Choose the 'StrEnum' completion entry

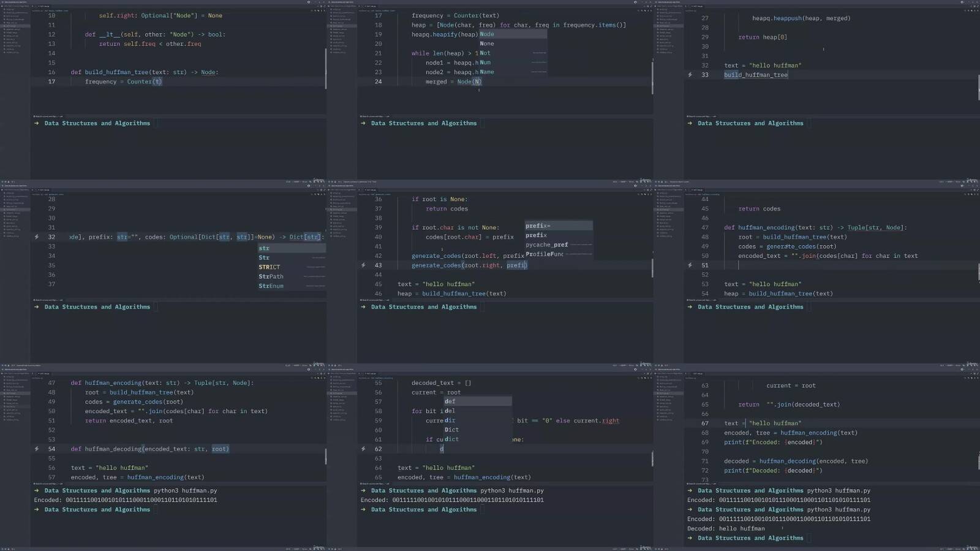click(x=292, y=286)
